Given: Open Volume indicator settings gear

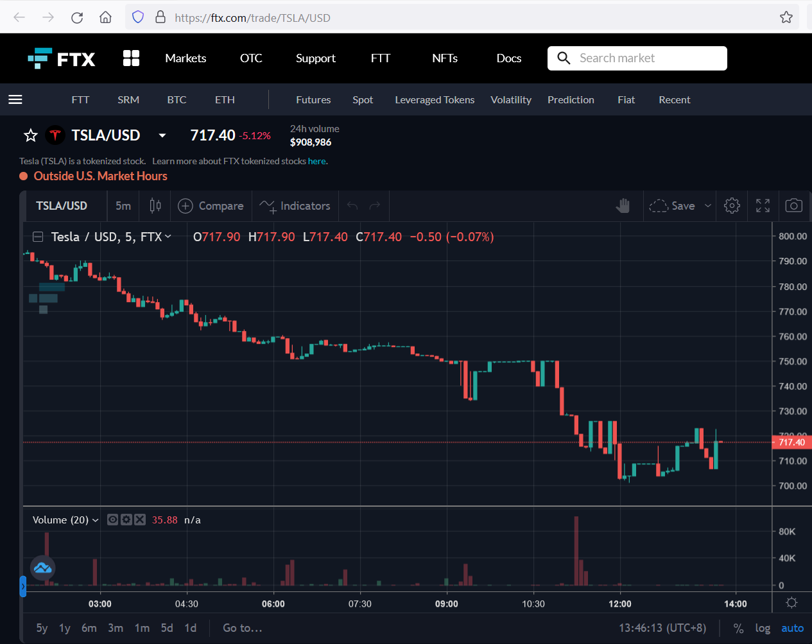Looking at the screenshot, I should coord(126,520).
